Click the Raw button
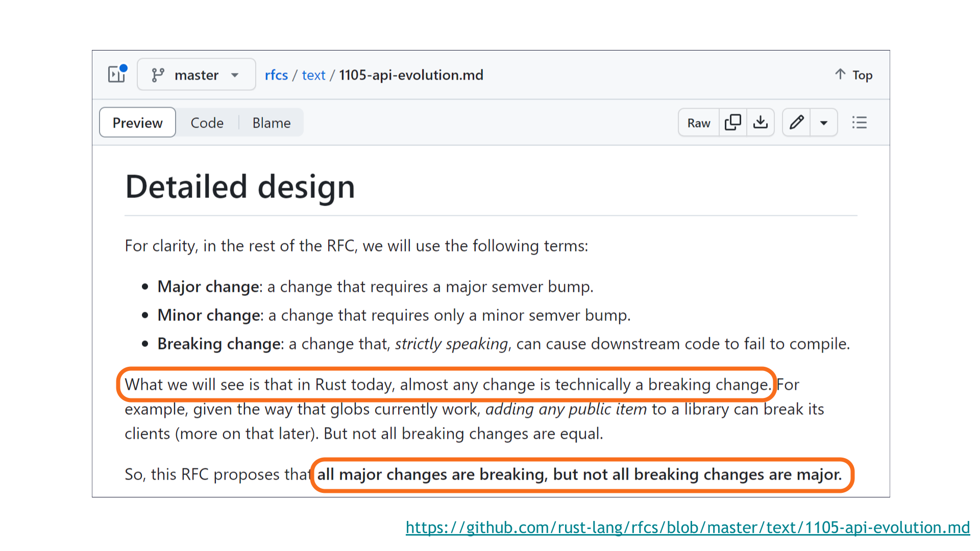The image size is (980, 551). [x=698, y=122]
